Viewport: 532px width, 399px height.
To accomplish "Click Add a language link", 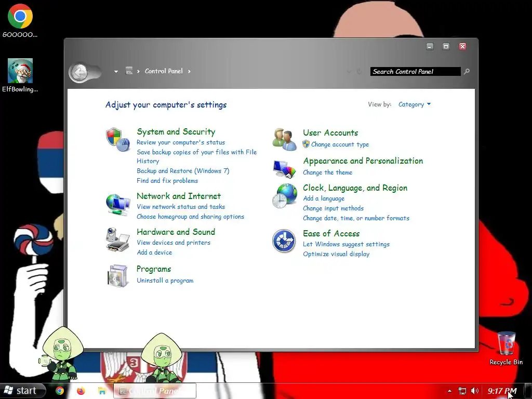I will (323, 198).
